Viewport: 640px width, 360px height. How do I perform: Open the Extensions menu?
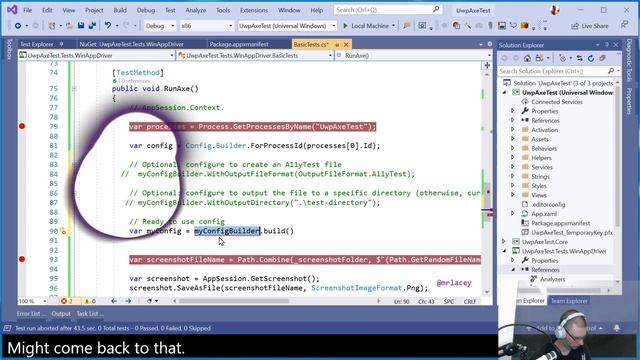pyautogui.click(x=254, y=10)
